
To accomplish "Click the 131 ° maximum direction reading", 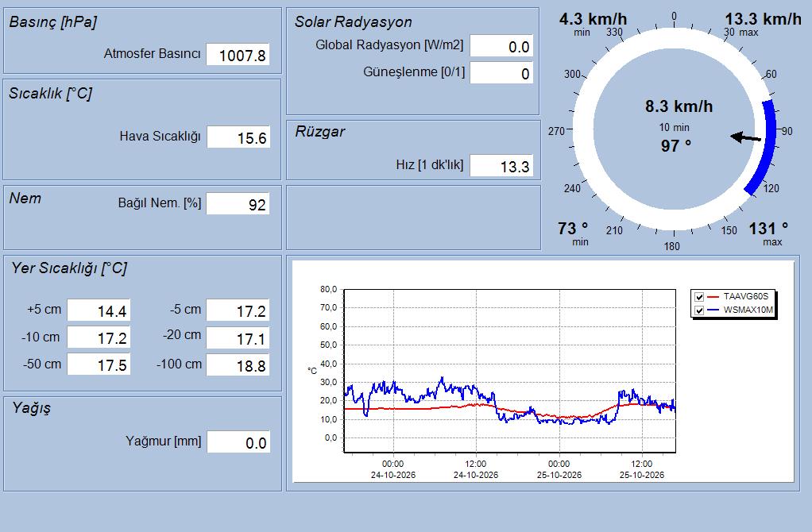I will tap(768, 228).
